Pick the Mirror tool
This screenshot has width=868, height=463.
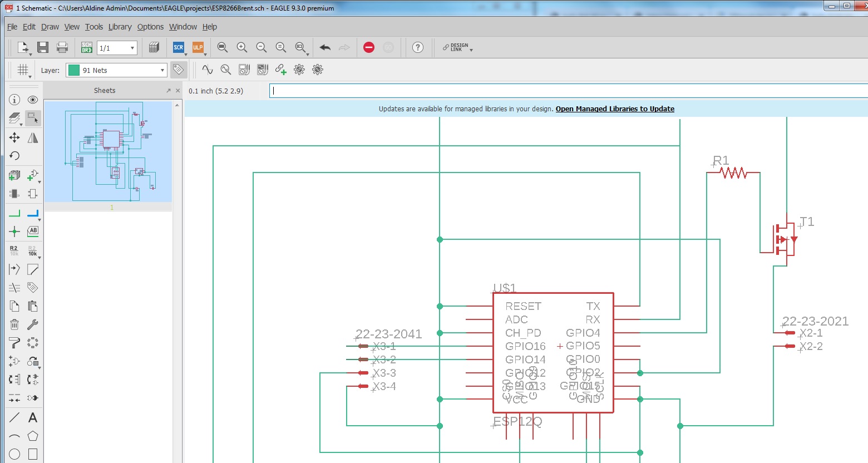pos(33,137)
